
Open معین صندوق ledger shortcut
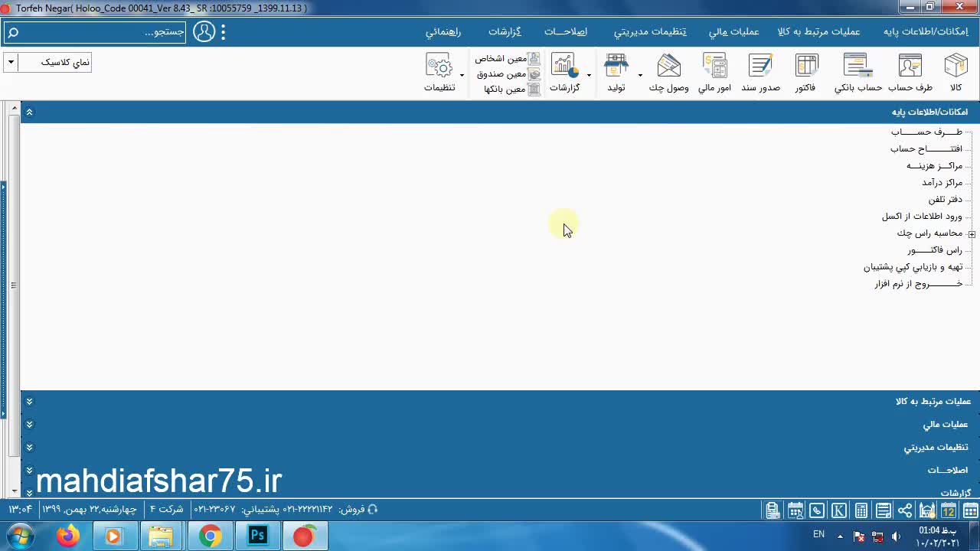coord(508,74)
